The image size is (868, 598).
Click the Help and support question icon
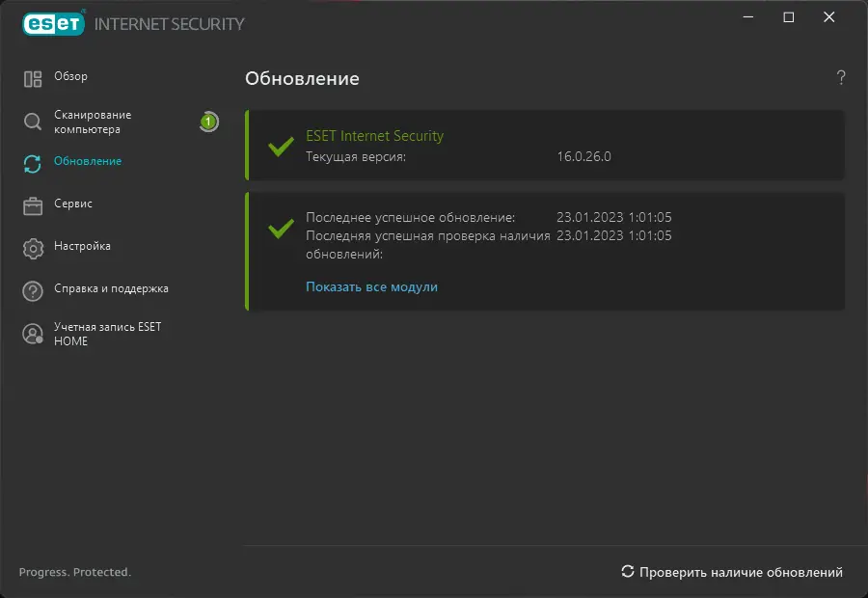pyautogui.click(x=33, y=290)
